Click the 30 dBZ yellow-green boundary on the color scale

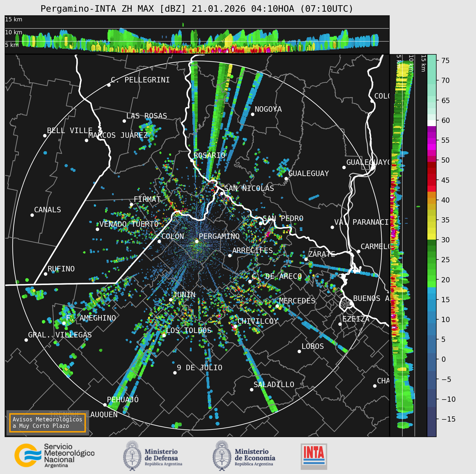coord(432,240)
